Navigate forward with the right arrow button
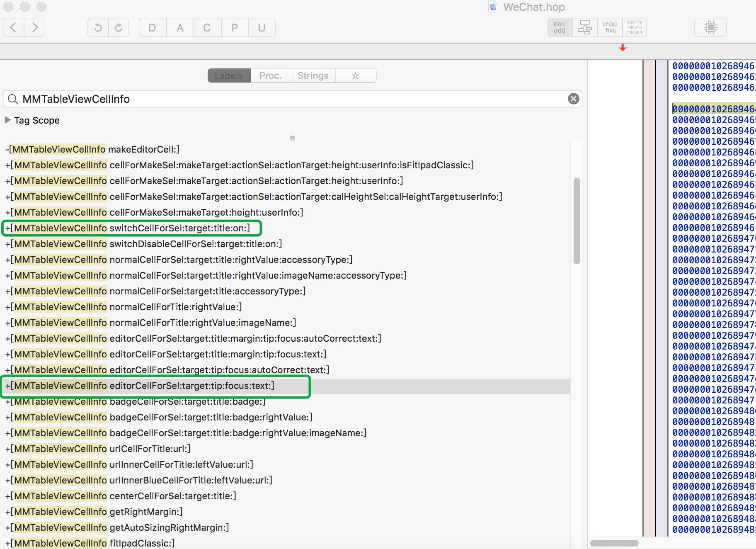Screen dimensions: 756x549 [34, 28]
